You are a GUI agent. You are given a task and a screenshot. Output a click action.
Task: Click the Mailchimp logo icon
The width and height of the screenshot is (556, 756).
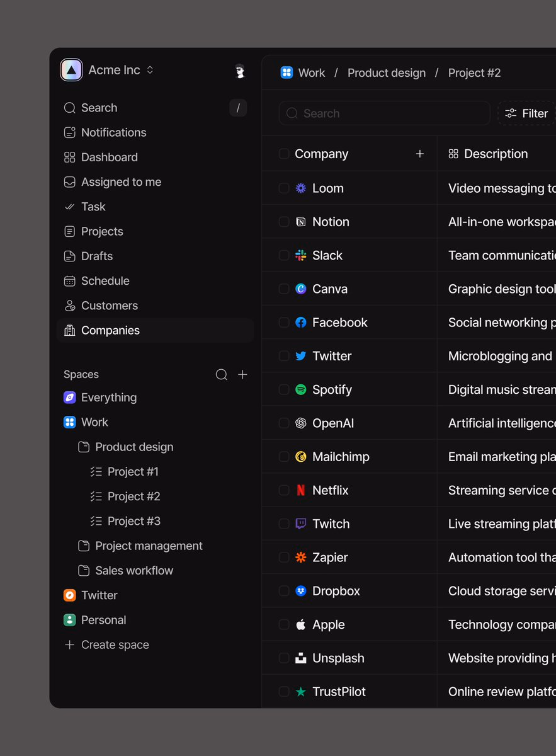pyautogui.click(x=301, y=457)
